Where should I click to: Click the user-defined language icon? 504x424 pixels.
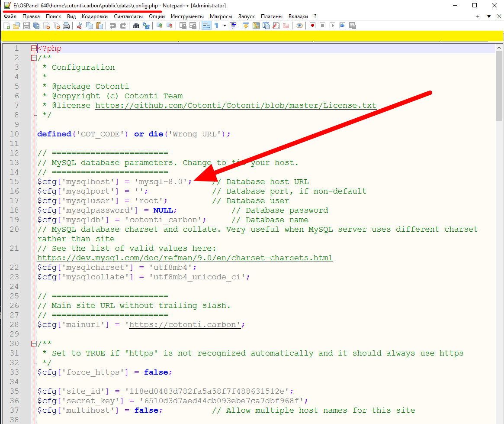click(246, 26)
